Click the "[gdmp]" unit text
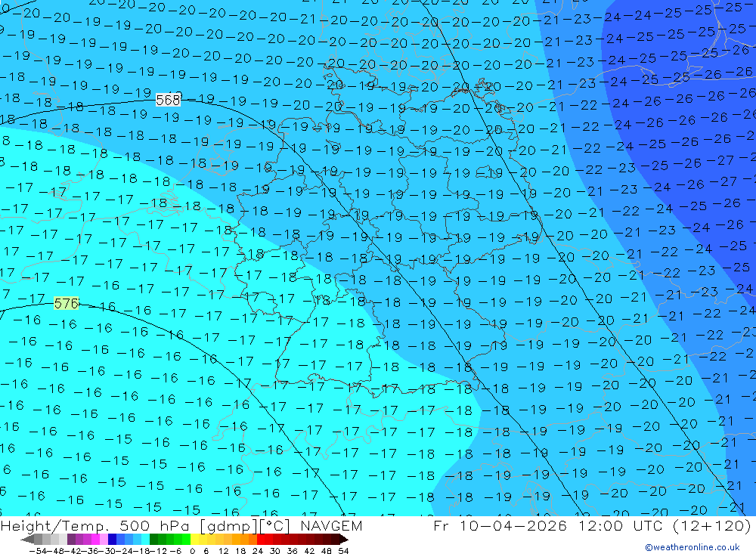The width and height of the screenshot is (756, 554). click(229, 526)
